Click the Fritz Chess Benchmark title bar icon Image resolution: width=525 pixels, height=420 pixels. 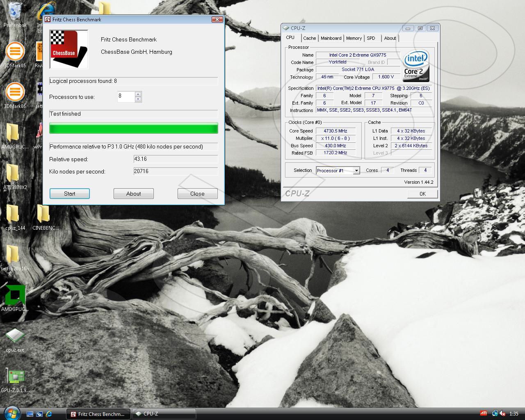coord(48,19)
